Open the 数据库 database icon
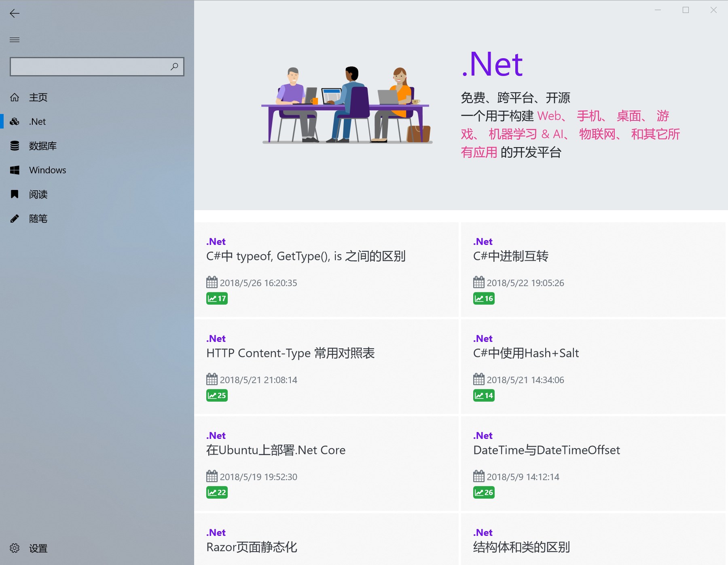Viewport: 728px width, 565px height. pyautogui.click(x=15, y=146)
